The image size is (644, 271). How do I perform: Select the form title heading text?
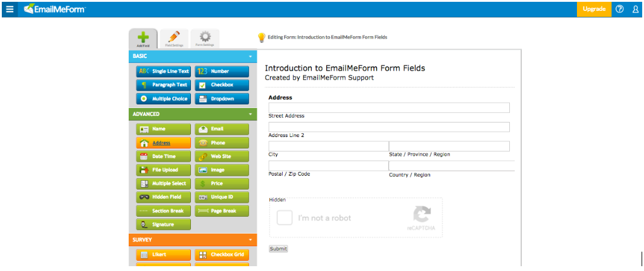pyautogui.click(x=345, y=68)
